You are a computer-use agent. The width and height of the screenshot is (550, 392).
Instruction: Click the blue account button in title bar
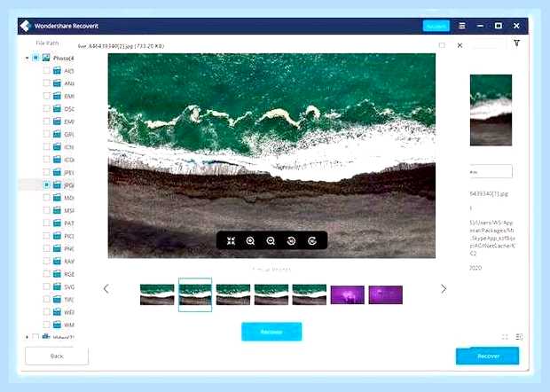coord(436,26)
